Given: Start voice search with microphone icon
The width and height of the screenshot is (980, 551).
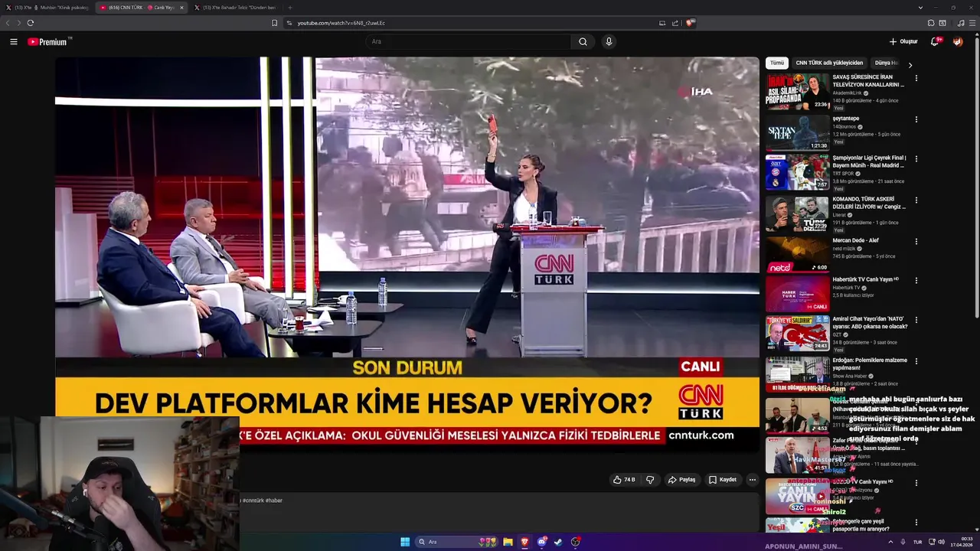Looking at the screenshot, I should tap(609, 42).
